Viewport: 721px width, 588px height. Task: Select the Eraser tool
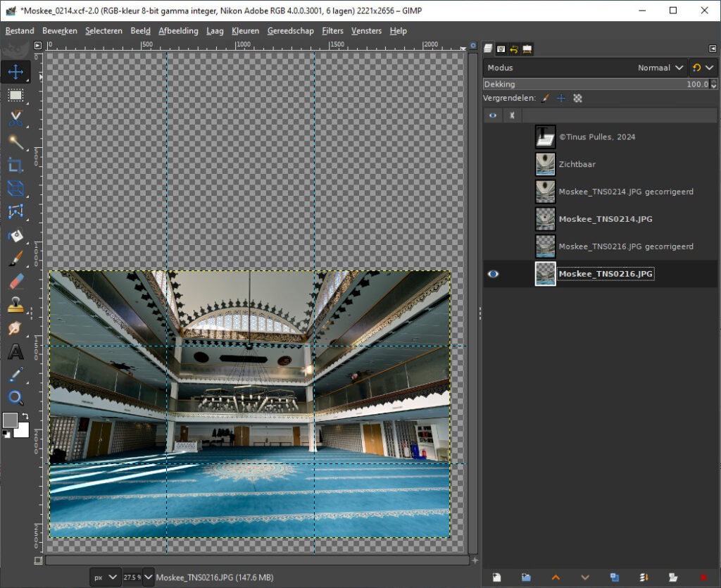(x=15, y=282)
